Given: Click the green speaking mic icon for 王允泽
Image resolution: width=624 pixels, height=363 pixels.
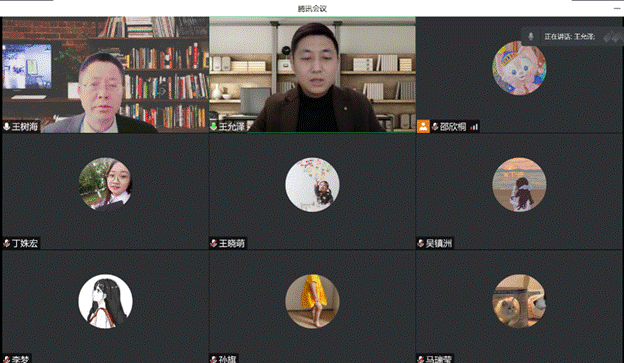Looking at the screenshot, I should pos(214,127).
